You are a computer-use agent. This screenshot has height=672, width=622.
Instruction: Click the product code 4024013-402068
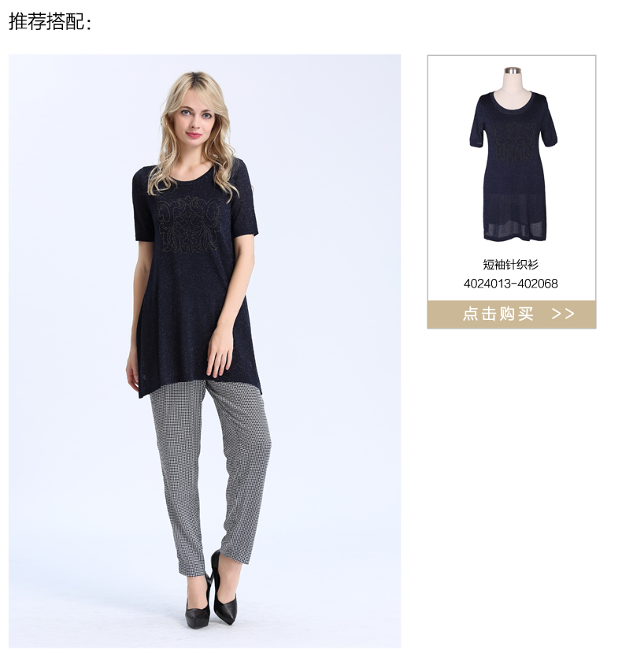tap(511, 284)
